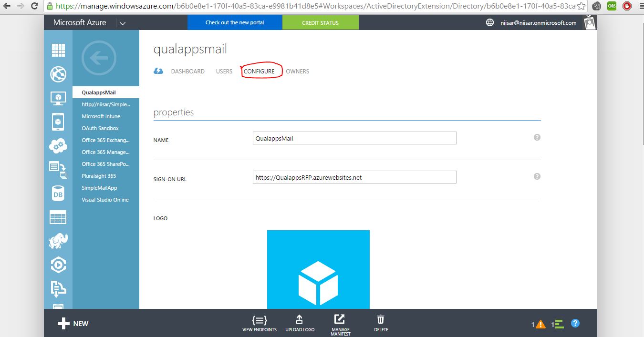Open the blue help question mark in bottom bar
This screenshot has width=644, height=337.
tap(575, 323)
